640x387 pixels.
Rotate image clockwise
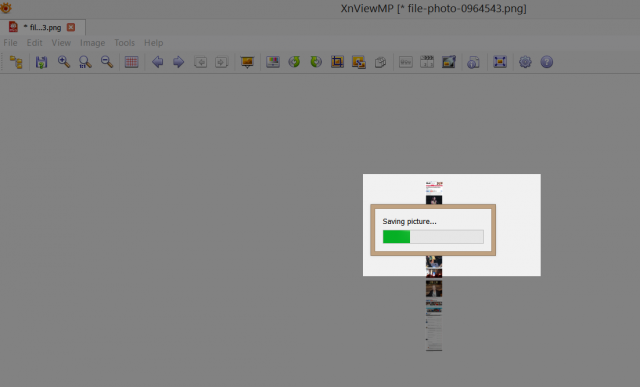coord(316,62)
